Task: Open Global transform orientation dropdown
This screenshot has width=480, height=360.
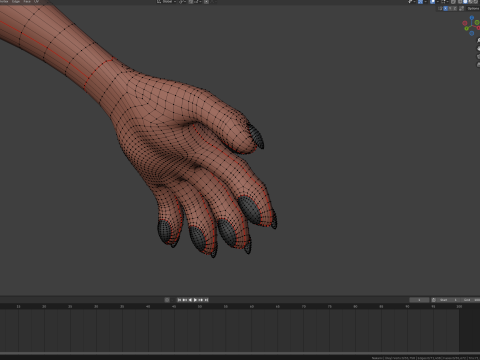Action: pos(167,1)
